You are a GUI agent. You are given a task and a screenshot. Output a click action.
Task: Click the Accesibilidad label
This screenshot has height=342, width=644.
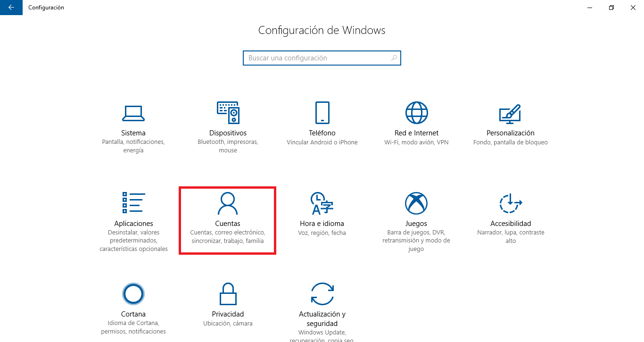click(x=511, y=224)
